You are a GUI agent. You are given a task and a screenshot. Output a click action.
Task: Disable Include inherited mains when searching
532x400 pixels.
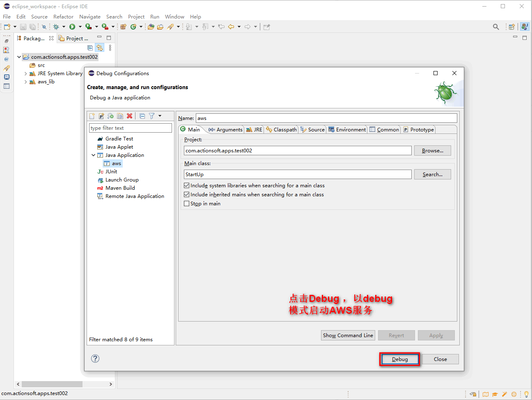[x=187, y=194]
